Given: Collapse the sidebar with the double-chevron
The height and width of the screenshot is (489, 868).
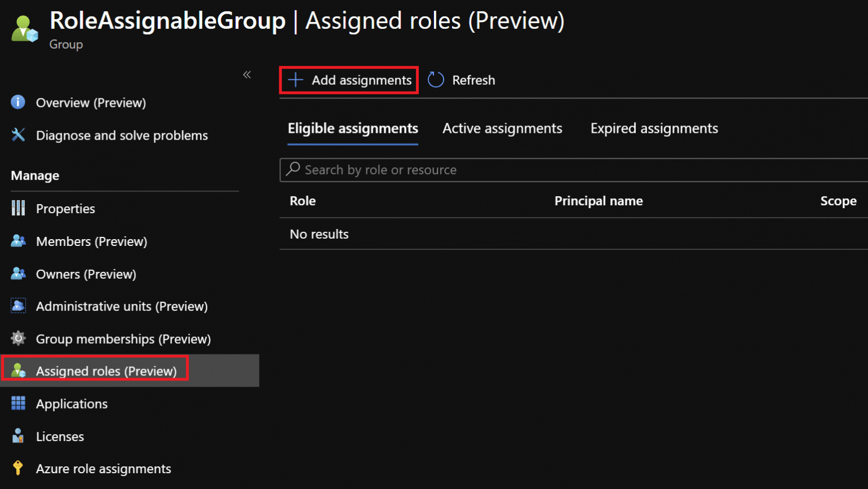Looking at the screenshot, I should pyautogui.click(x=247, y=74).
